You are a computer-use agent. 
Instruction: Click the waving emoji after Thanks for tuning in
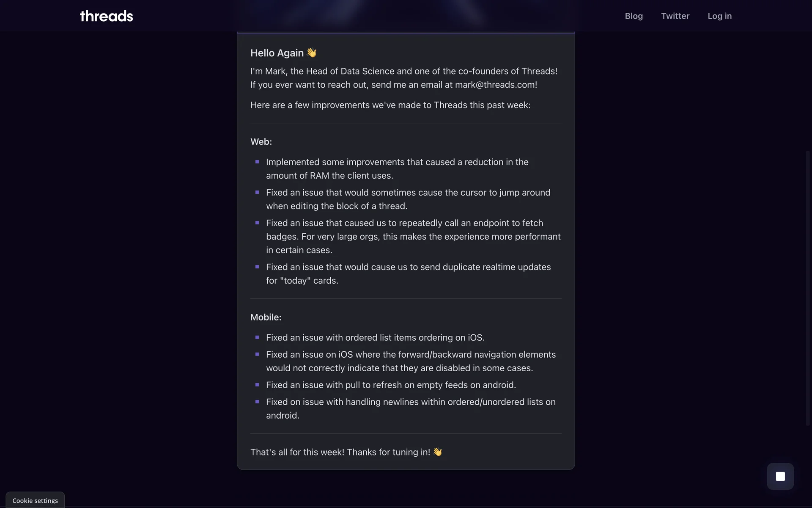point(438,452)
